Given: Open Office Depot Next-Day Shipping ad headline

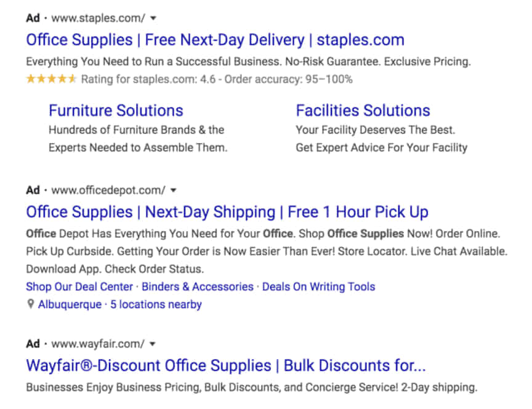Looking at the screenshot, I should (x=227, y=212).
